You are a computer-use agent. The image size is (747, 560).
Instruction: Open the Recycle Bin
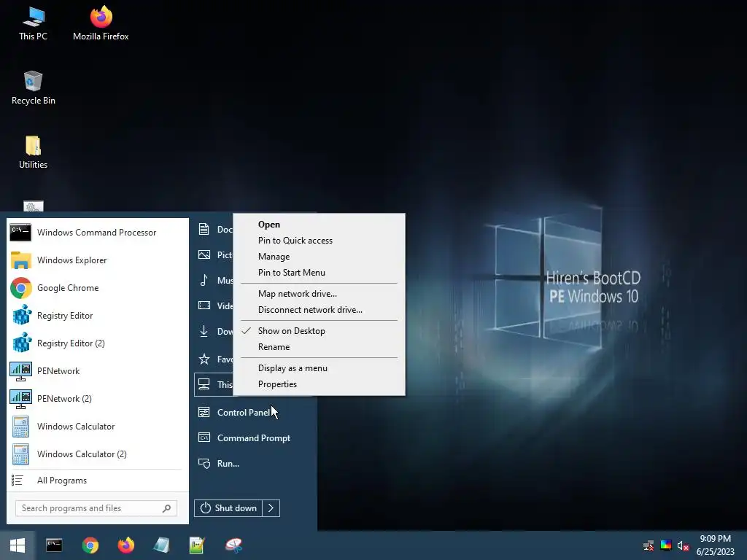point(33,88)
